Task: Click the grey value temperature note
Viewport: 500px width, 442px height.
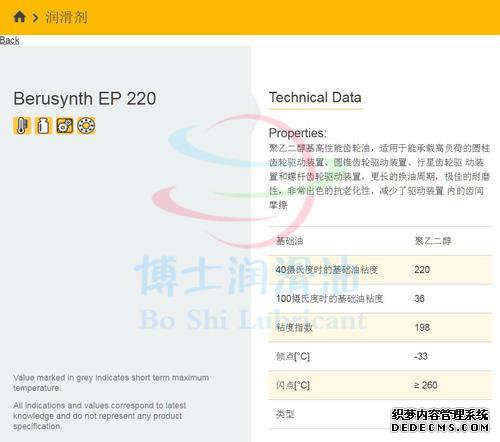Action: [111, 383]
